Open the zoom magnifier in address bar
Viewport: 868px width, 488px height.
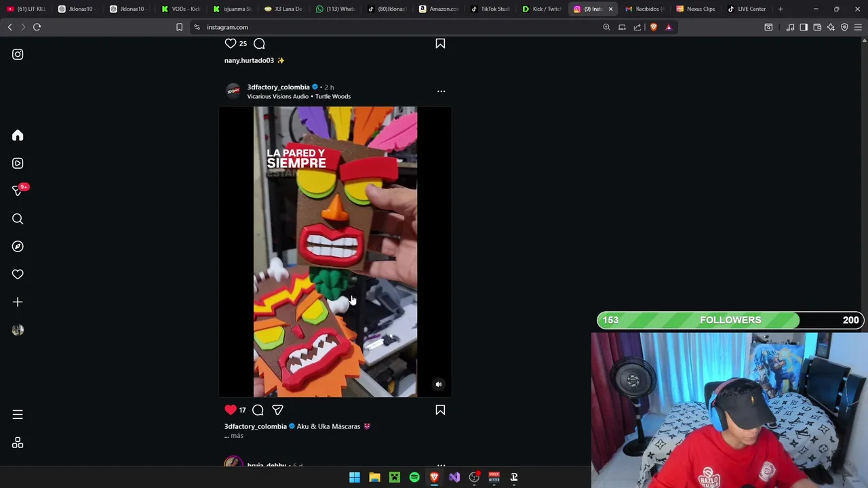point(606,27)
